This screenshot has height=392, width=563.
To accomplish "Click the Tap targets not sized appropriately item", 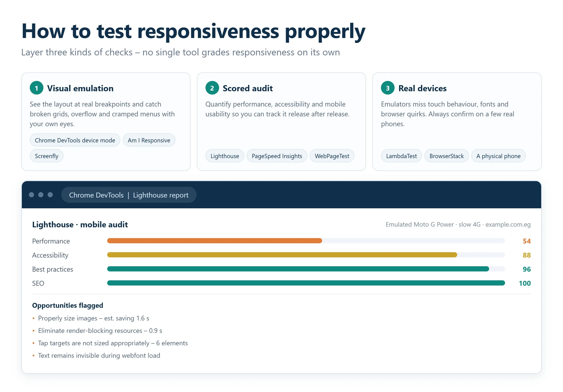I will point(113,343).
